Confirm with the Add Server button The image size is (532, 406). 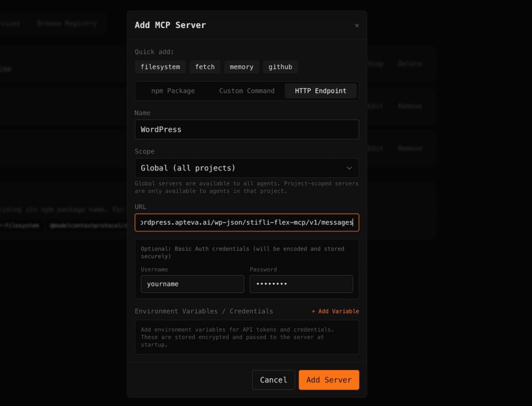(x=329, y=380)
